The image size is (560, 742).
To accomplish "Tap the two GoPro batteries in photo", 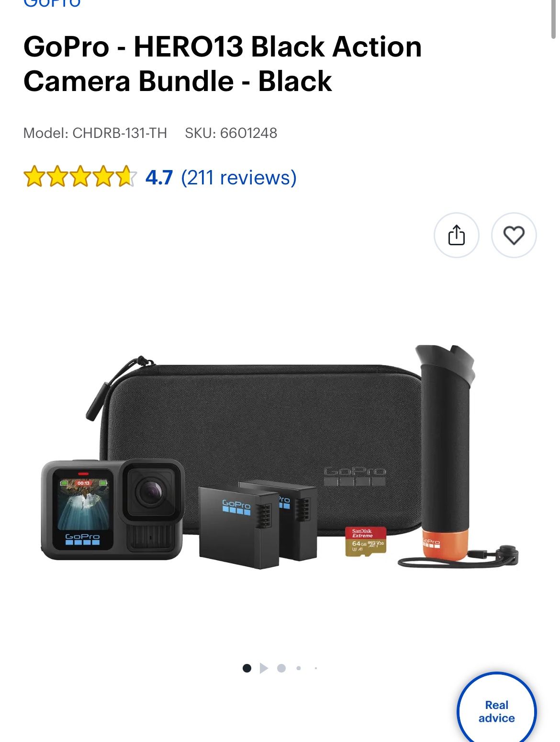I will pos(258,524).
